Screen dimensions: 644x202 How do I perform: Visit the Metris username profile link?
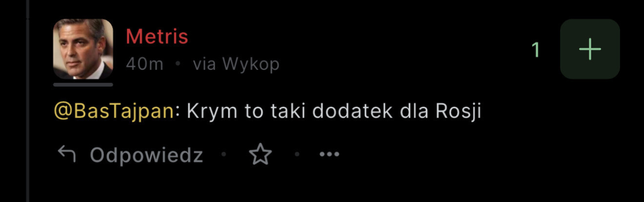point(157,37)
